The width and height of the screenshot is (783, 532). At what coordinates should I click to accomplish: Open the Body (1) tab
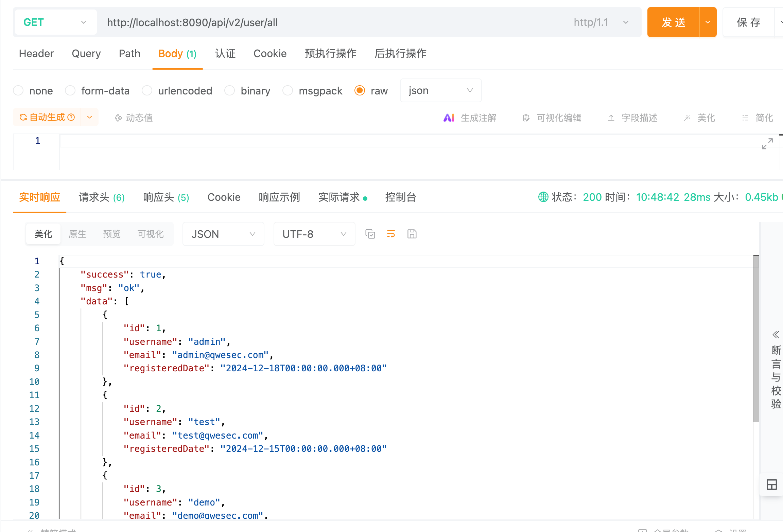pyautogui.click(x=177, y=54)
